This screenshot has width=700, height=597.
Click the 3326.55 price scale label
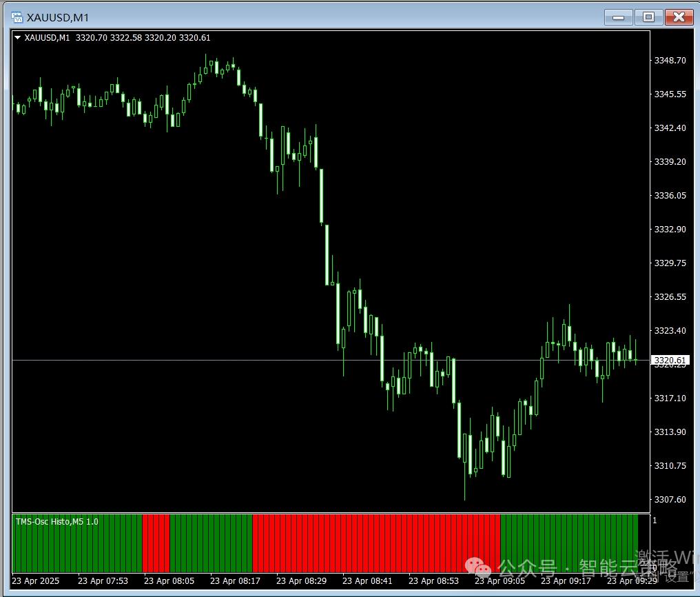670,297
